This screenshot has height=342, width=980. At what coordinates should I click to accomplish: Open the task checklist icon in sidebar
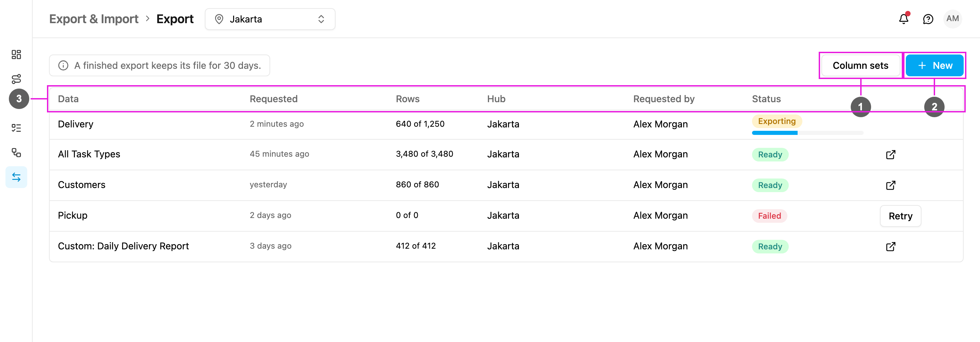pyautogui.click(x=16, y=128)
